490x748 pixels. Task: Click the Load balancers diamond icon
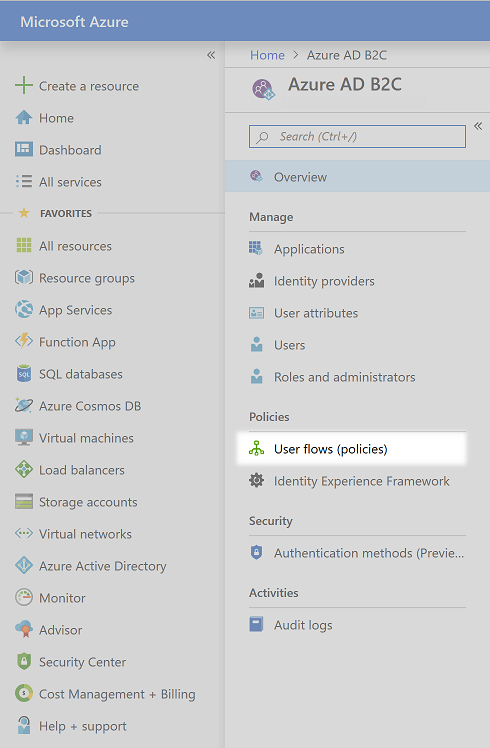click(x=23, y=469)
